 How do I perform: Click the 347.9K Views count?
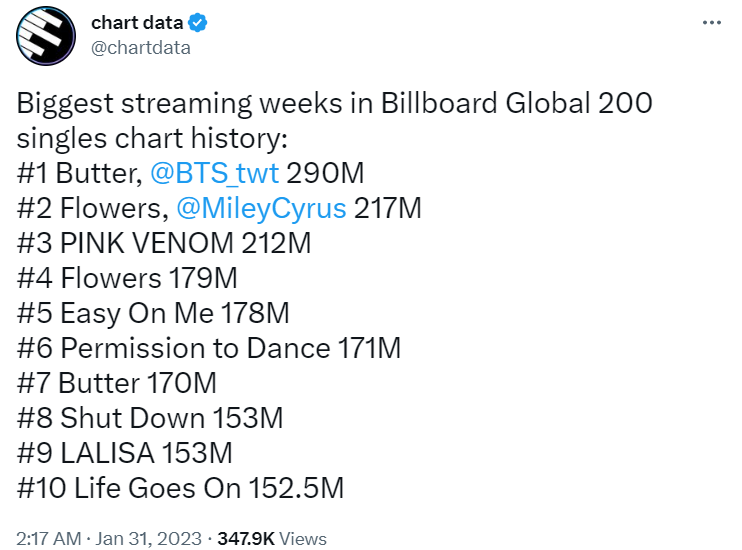click(272, 539)
